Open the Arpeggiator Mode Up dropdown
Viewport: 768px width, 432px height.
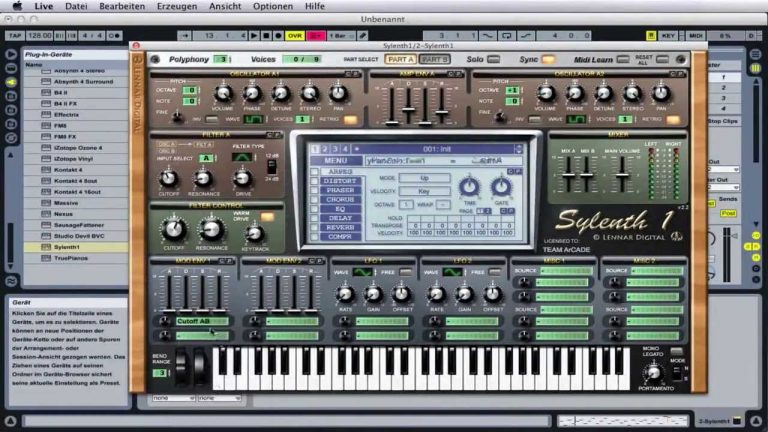coord(424,178)
